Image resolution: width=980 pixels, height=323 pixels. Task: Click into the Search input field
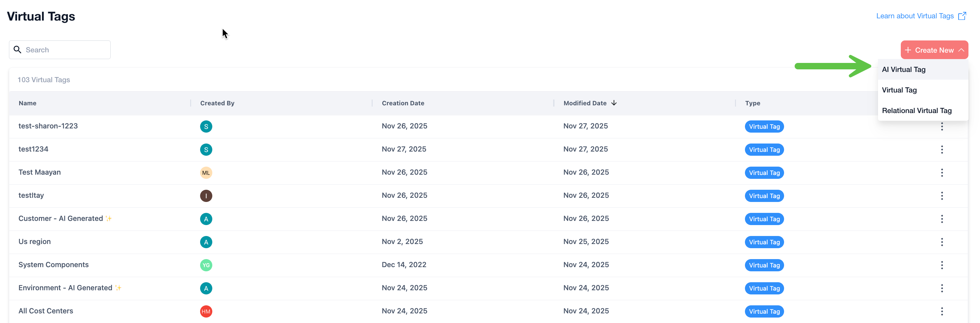click(65, 50)
